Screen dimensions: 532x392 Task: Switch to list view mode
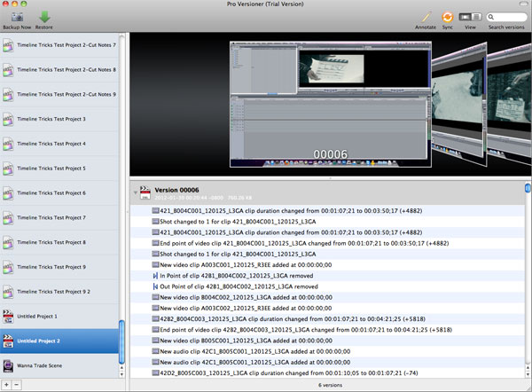point(476,17)
